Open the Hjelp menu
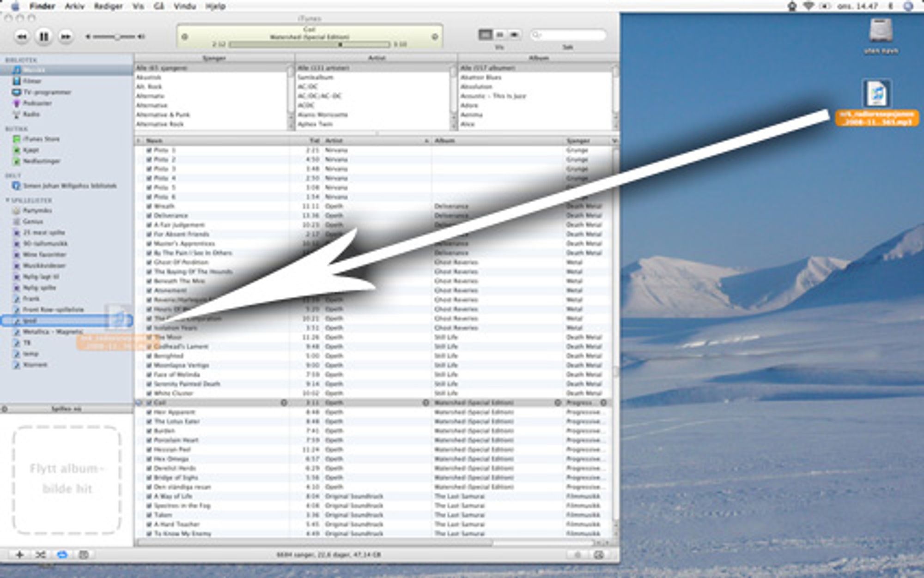924x578 pixels. 215,6
